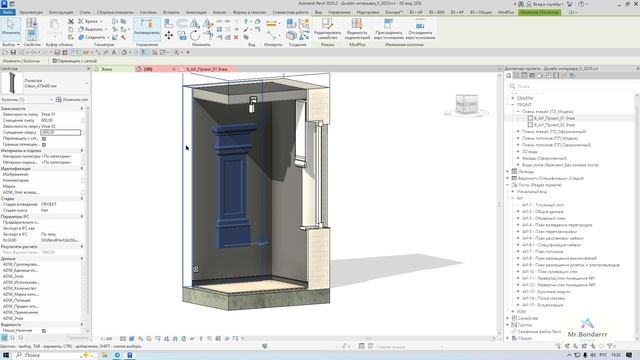Collapse the ПРОЕКТ node in Project Browser

point(513,105)
